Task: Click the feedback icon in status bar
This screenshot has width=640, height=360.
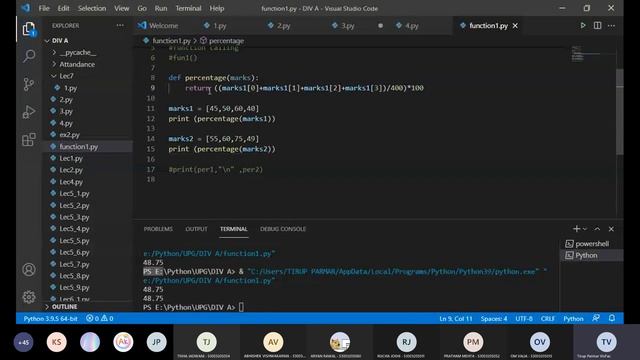Action: click(596, 318)
